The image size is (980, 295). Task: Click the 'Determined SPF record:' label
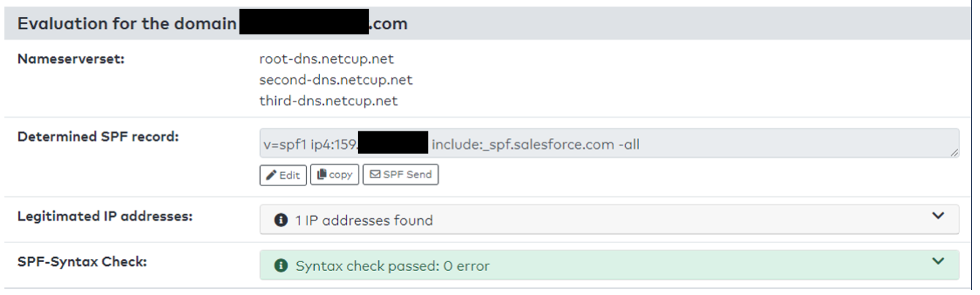pyautogui.click(x=99, y=136)
